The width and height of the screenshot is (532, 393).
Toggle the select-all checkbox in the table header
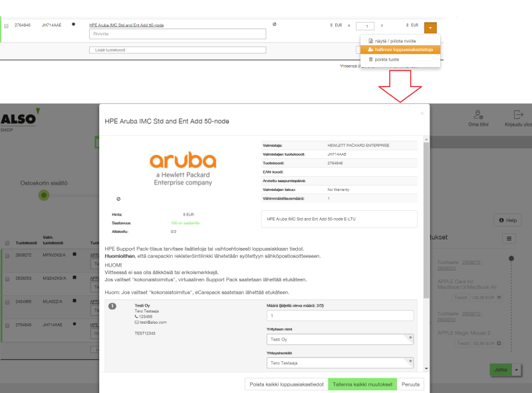click(x=7, y=243)
